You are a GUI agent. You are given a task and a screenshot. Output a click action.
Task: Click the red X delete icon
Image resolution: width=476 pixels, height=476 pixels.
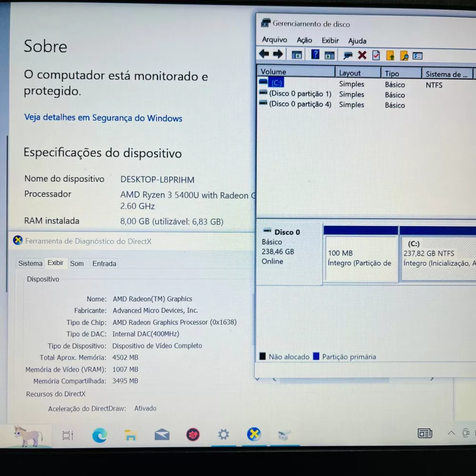(362, 55)
